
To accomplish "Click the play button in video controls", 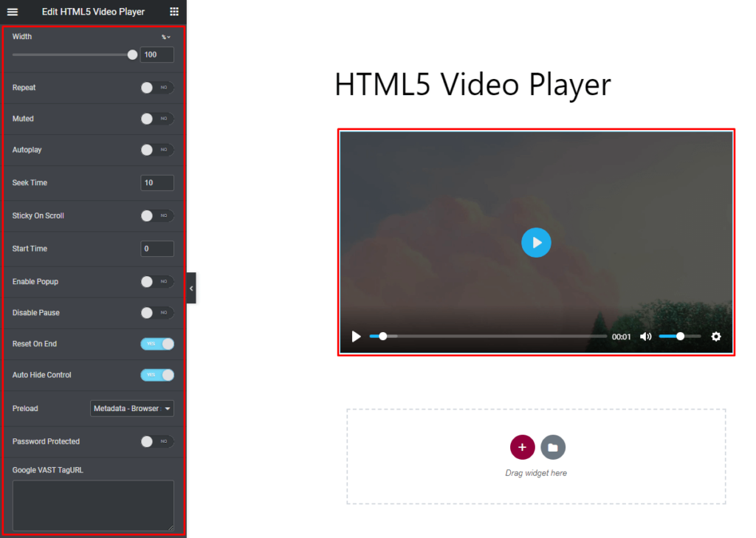I will 357,336.
